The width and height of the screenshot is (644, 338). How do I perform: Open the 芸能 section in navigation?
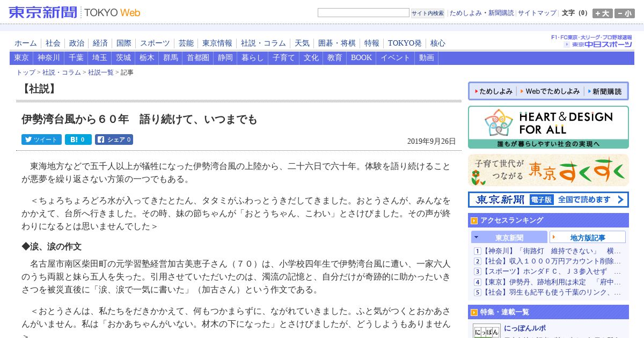coord(186,43)
